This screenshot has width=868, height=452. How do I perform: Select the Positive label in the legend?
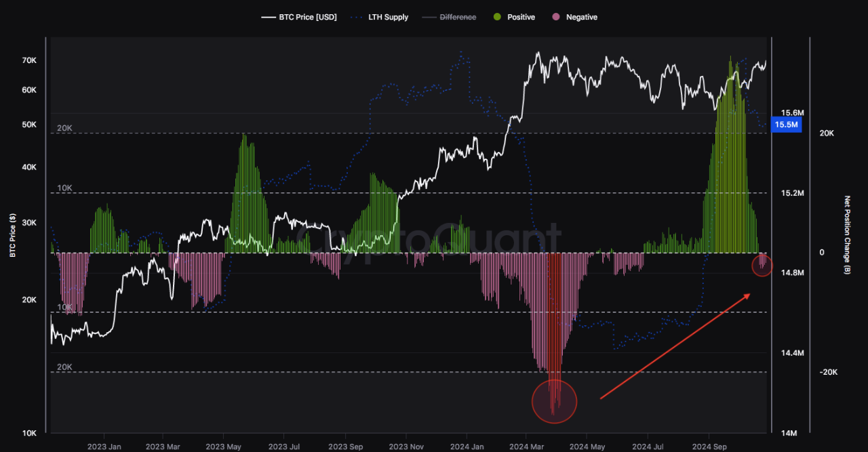point(520,17)
